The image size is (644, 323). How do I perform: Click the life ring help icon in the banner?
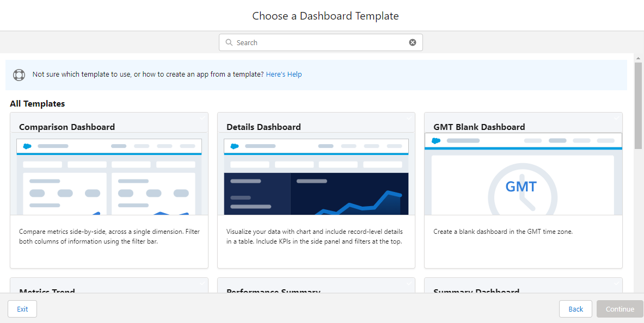pos(19,74)
